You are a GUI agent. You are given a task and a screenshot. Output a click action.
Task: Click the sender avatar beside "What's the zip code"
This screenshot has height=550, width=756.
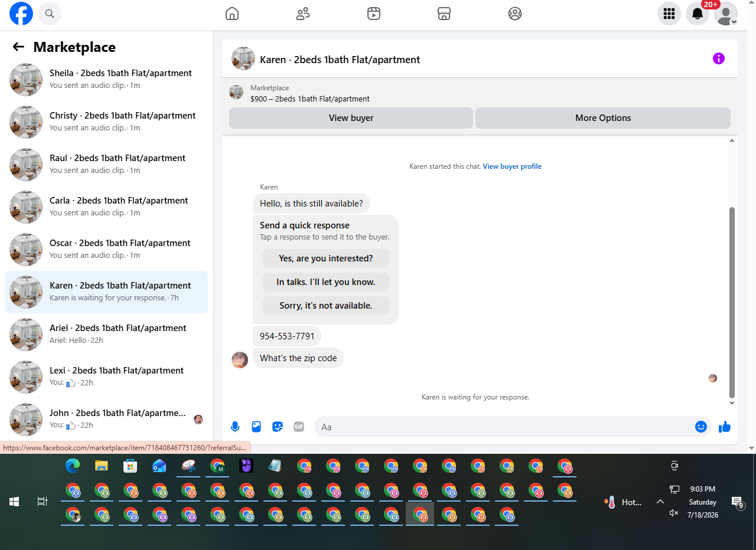point(240,360)
